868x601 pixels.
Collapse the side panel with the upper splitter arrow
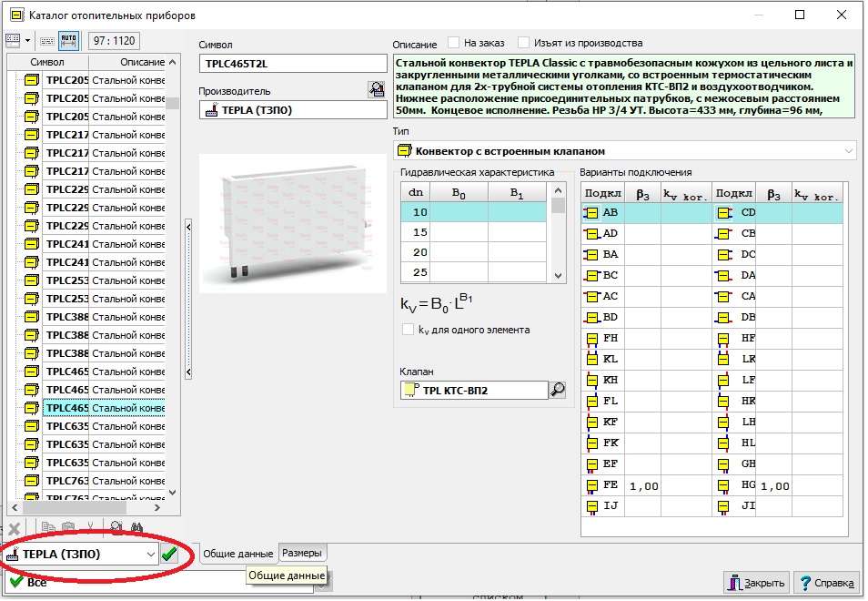click(x=188, y=227)
